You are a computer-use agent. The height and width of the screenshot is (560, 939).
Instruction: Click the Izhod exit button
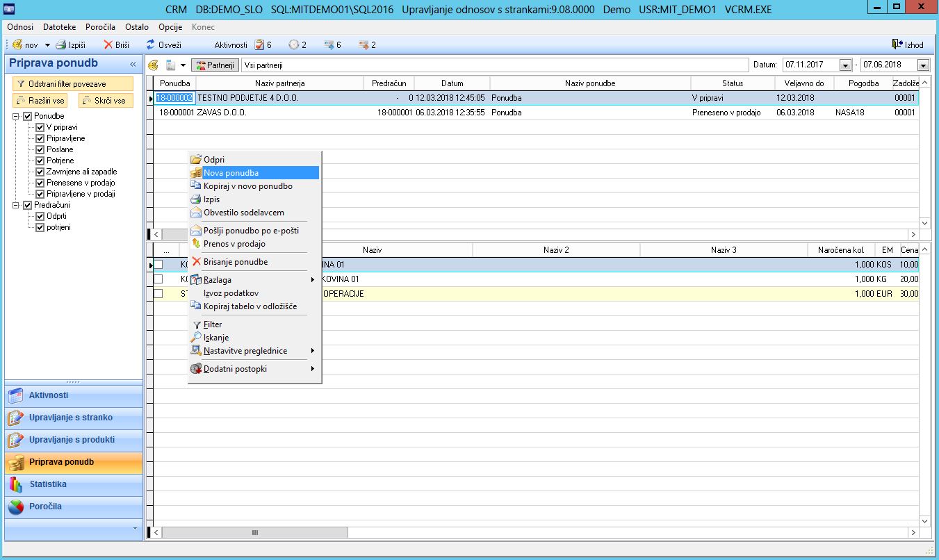click(x=908, y=44)
